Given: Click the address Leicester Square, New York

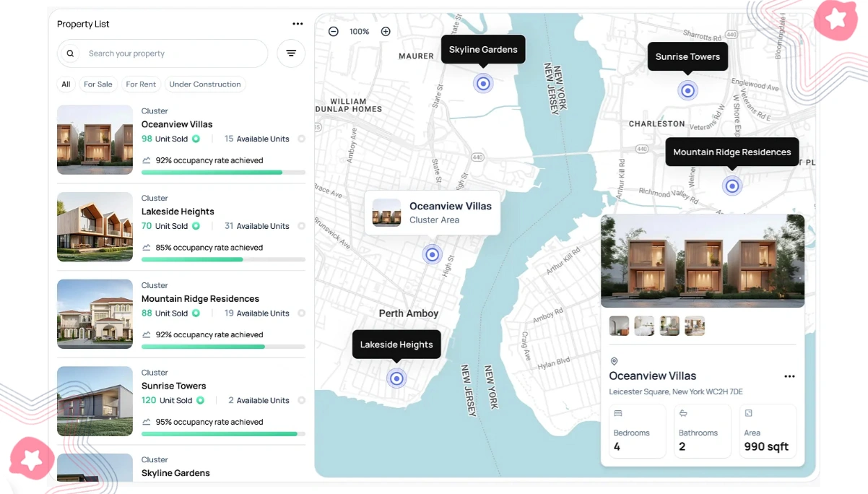Looking at the screenshot, I should click(x=676, y=392).
